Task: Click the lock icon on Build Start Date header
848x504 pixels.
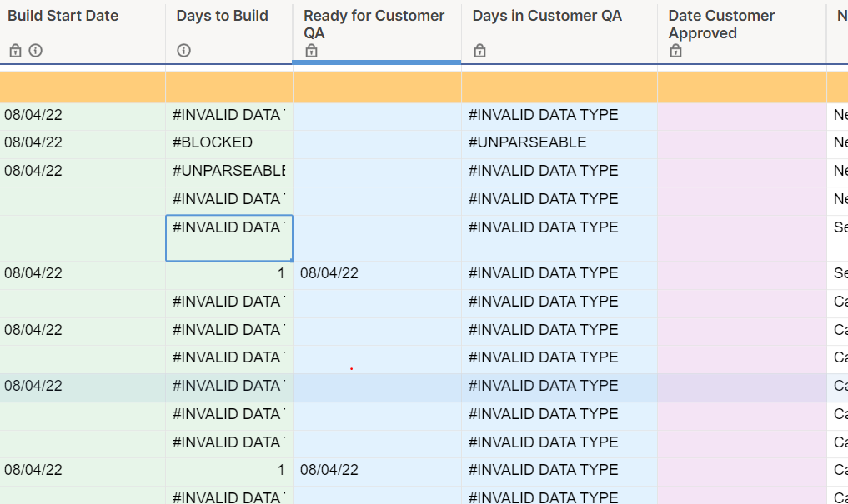Action: point(15,50)
